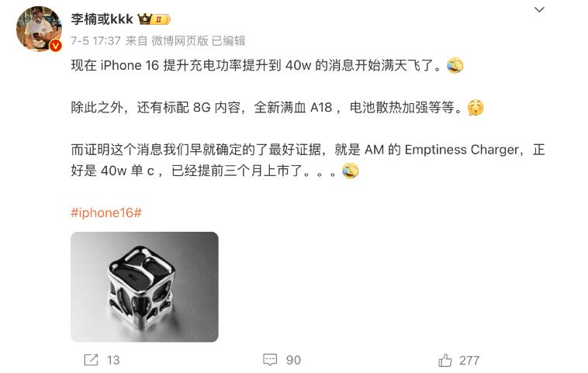Click the repost count 13
This screenshot has height=373, width=588.
tap(113, 361)
